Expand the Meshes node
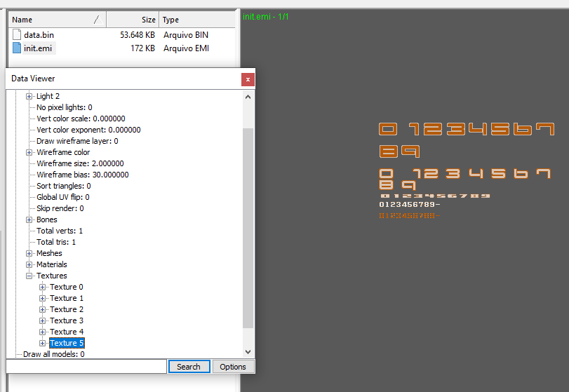569x392 pixels. 29,253
